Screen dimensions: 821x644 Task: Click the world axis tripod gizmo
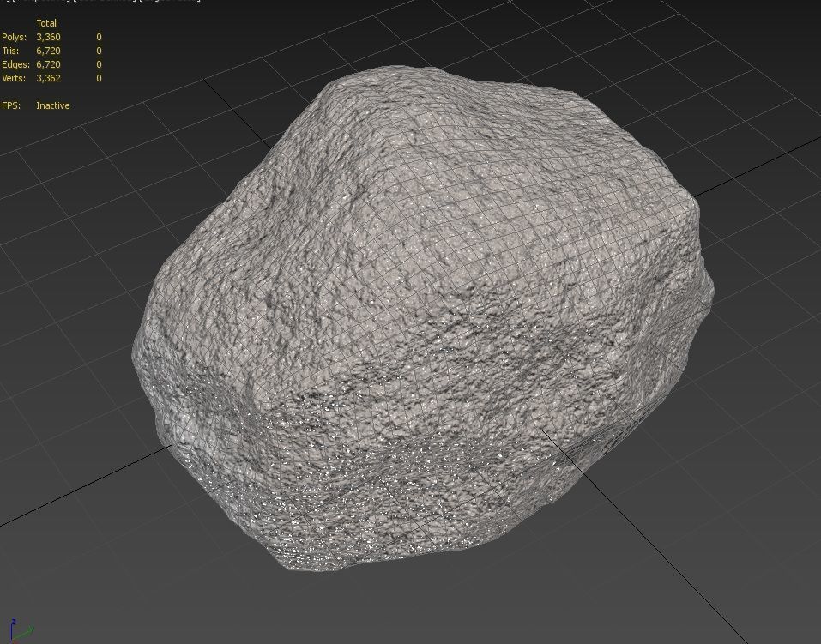21,630
